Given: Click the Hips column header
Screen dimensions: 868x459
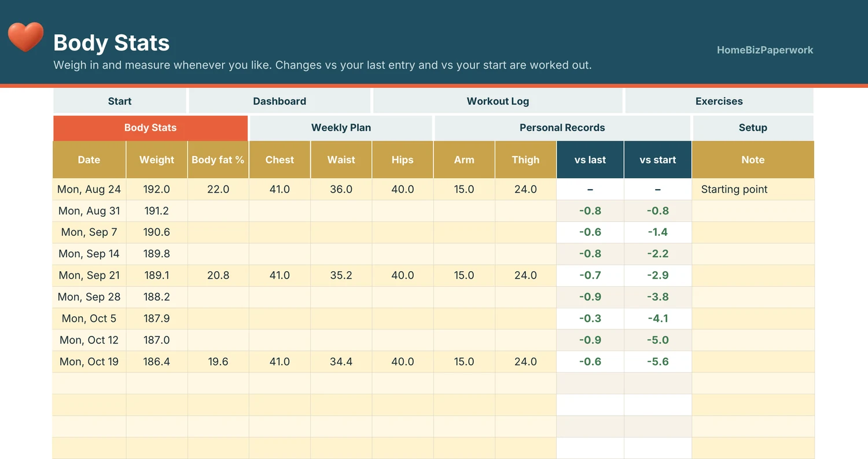Looking at the screenshot, I should (403, 160).
